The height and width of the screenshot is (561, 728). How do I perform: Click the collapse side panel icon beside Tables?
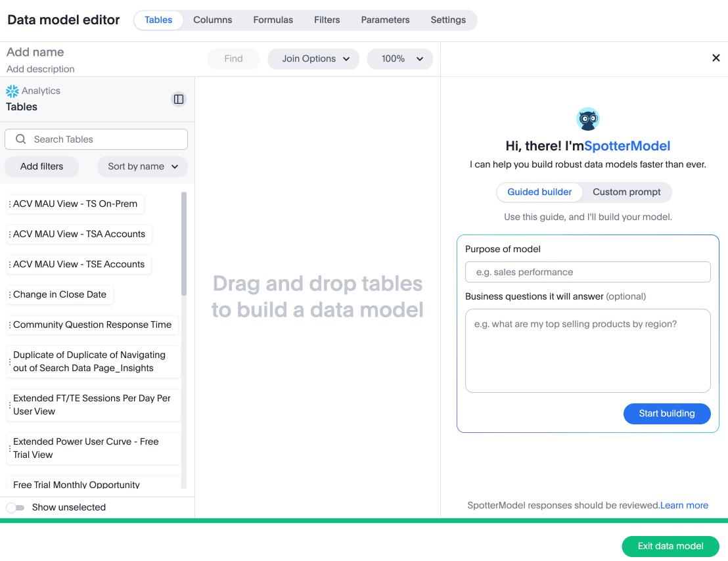pos(178,99)
